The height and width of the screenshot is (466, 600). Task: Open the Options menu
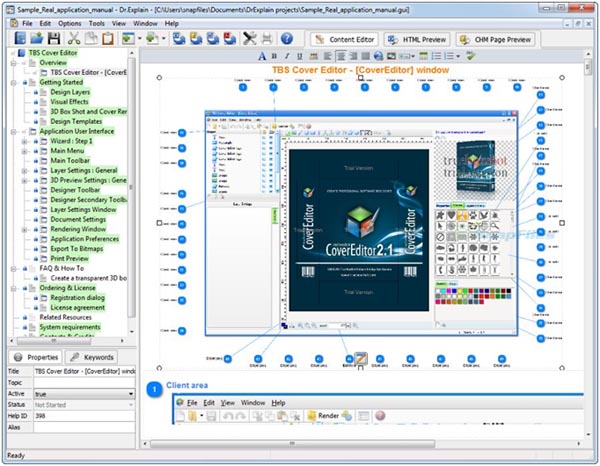[x=70, y=23]
